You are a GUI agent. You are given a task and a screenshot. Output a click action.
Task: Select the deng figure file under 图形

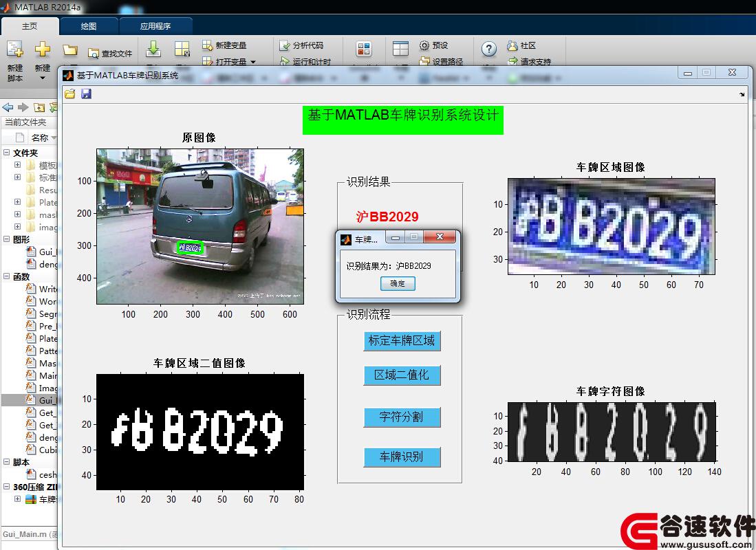[x=41, y=264]
